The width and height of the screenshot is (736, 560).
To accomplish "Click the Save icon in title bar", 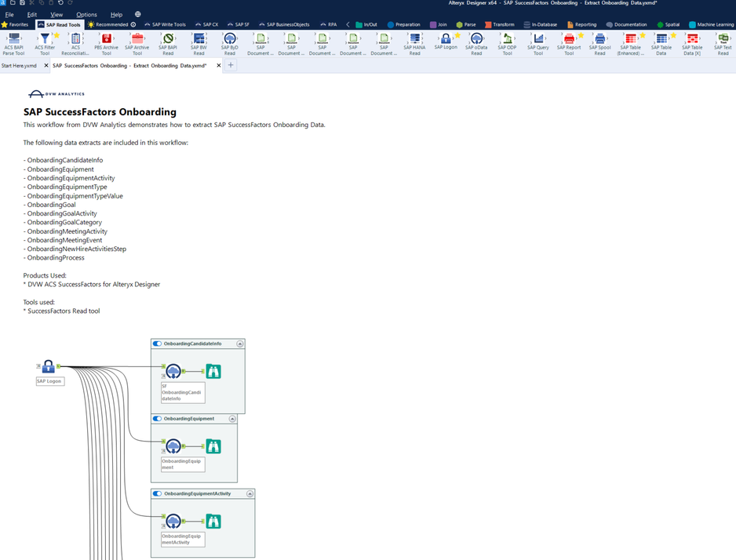I will [22, 3].
